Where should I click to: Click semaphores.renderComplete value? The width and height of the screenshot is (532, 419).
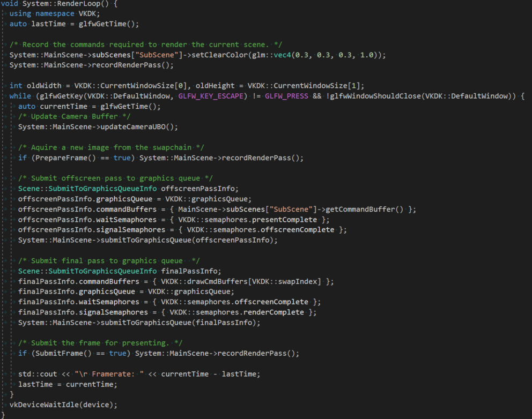point(250,312)
